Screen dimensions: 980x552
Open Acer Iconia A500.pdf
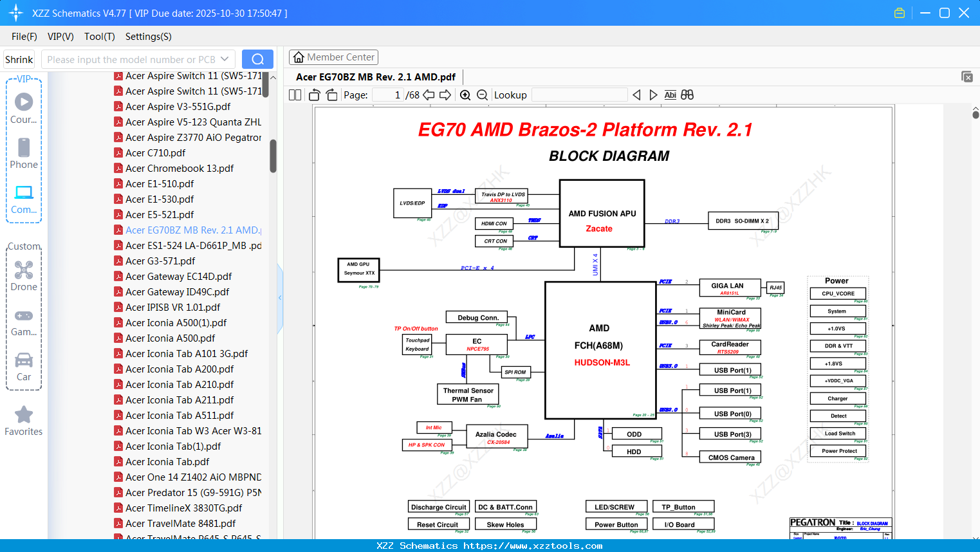point(170,338)
